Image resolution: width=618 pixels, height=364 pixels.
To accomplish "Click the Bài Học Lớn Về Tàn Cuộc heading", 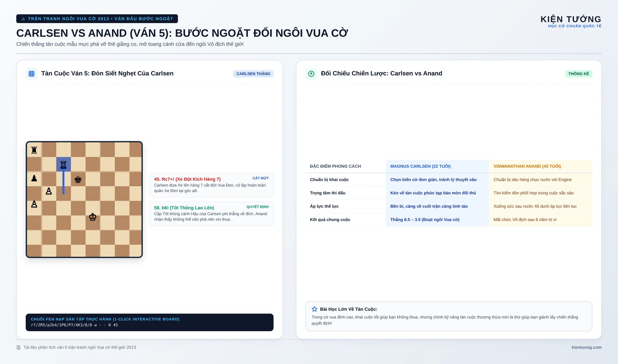I will click(x=349, y=309).
